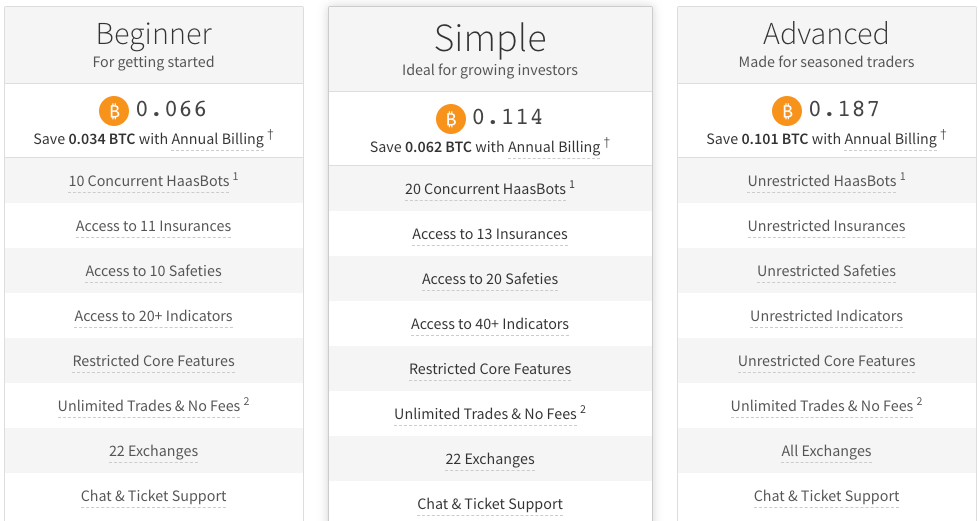This screenshot has height=521, width=978.
Task: Click the Annual Billing link under Simple
Action: (554, 147)
